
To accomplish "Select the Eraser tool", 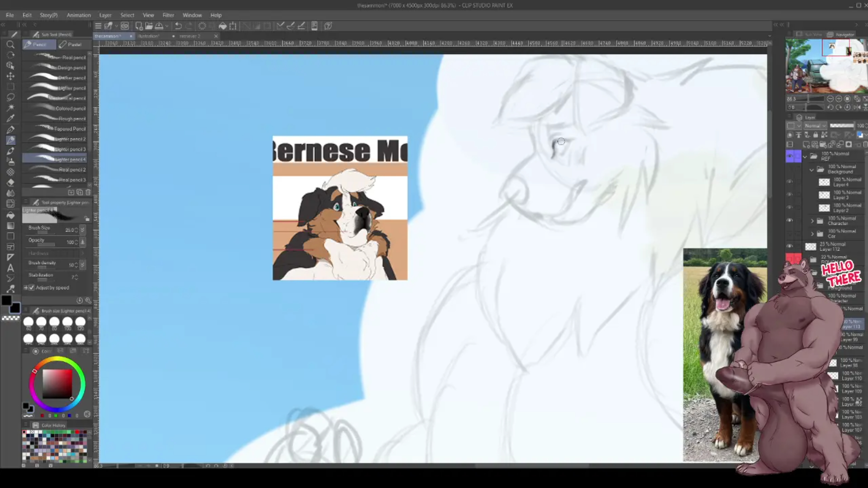I will [10, 182].
